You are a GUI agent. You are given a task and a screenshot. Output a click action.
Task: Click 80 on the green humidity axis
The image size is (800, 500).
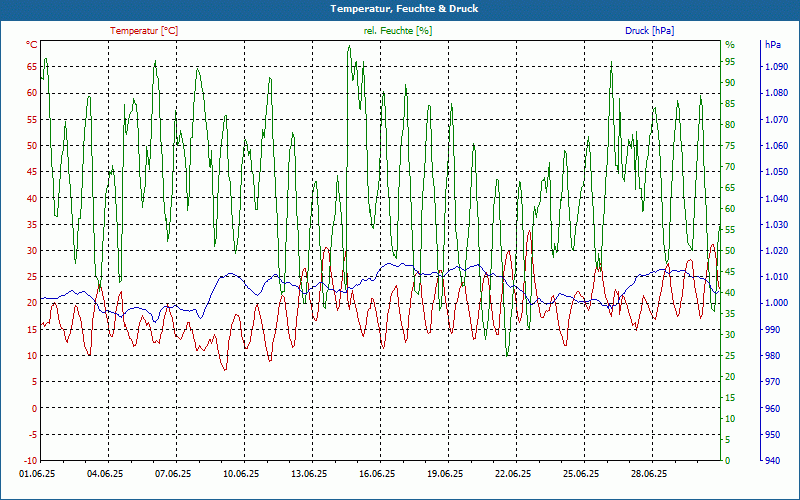pyautogui.click(x=730, y=124)
